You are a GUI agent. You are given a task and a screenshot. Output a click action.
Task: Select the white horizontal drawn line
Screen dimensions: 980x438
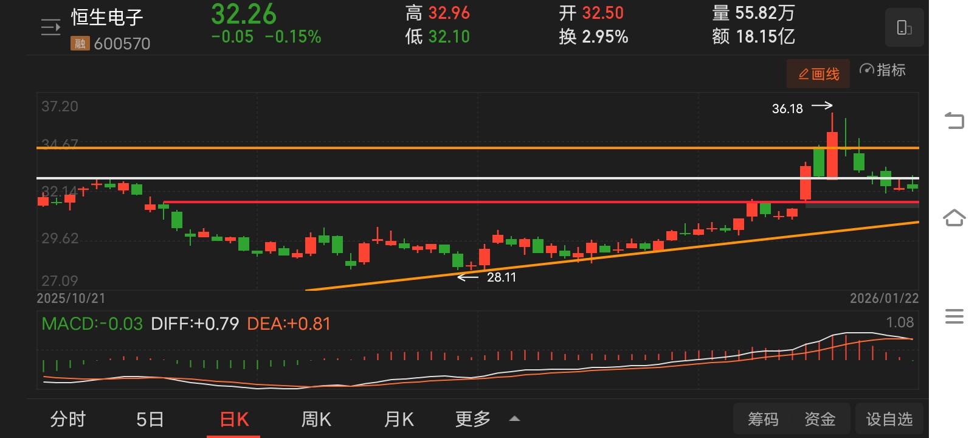click(478, 178)
